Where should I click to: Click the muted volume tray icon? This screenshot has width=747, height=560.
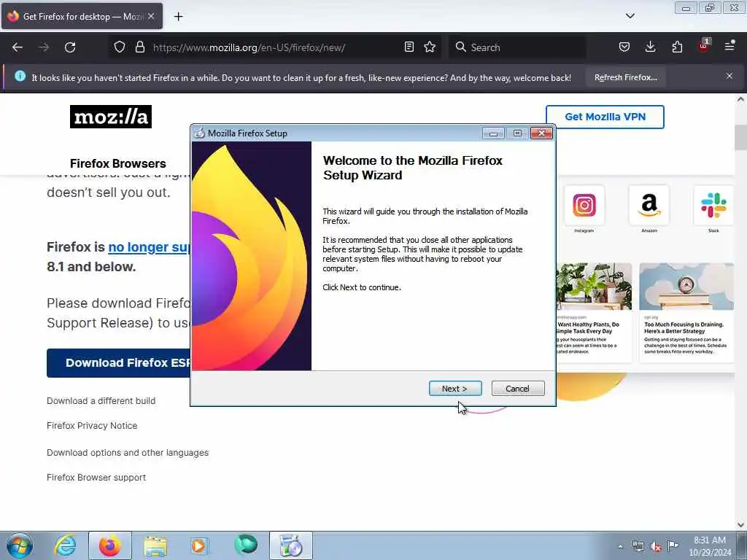(x=656, y=547)
